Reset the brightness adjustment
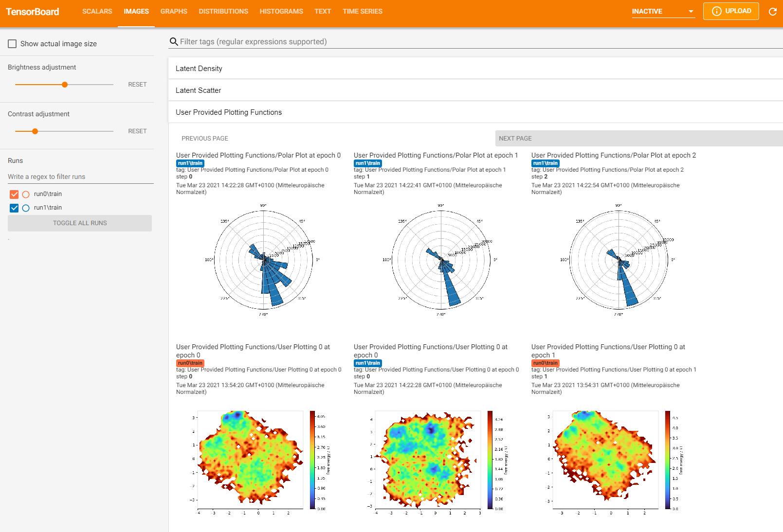Image resolution: width=783 pixels, height=532 pixels. coord(137,85)
